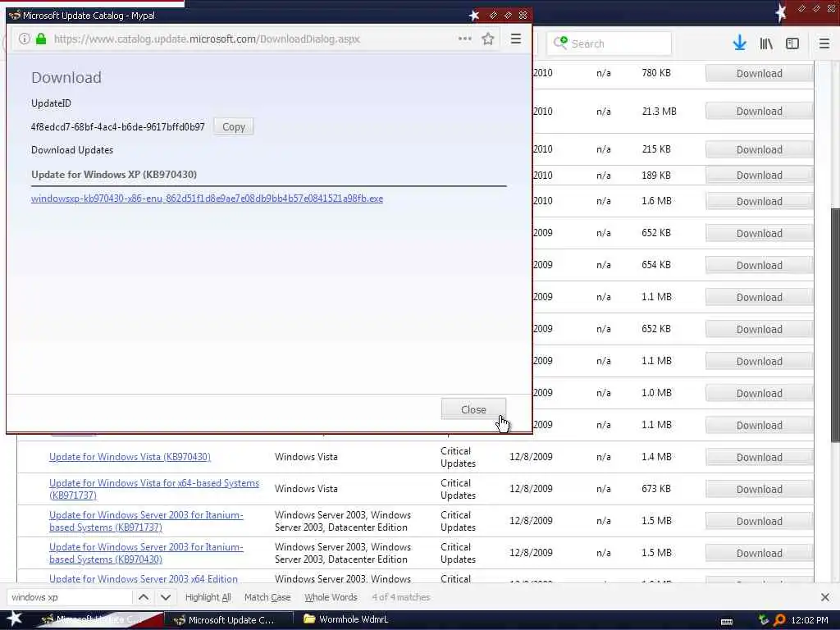Screen dimensions: 840x630
Task: Go to the previous find match arrow
Action: 144,597
